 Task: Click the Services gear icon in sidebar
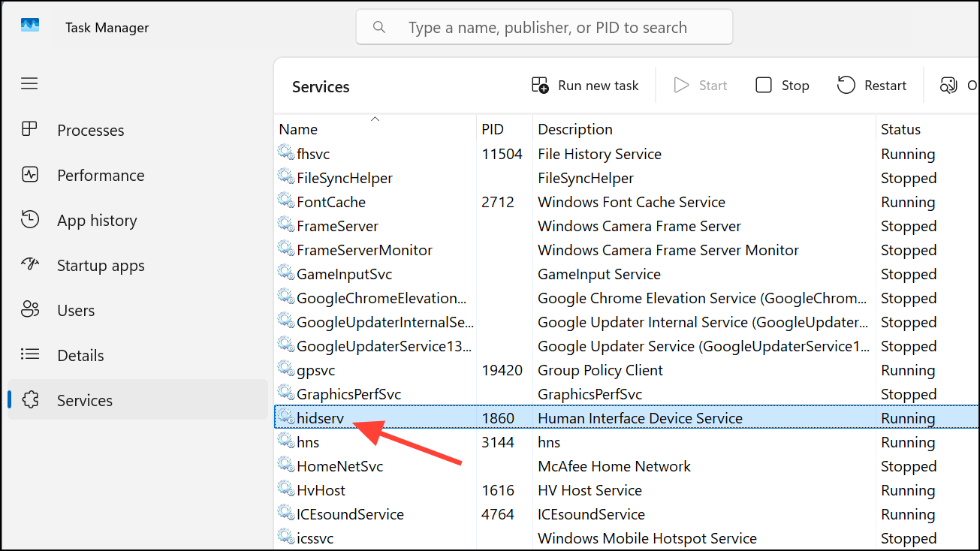point(30,400)
